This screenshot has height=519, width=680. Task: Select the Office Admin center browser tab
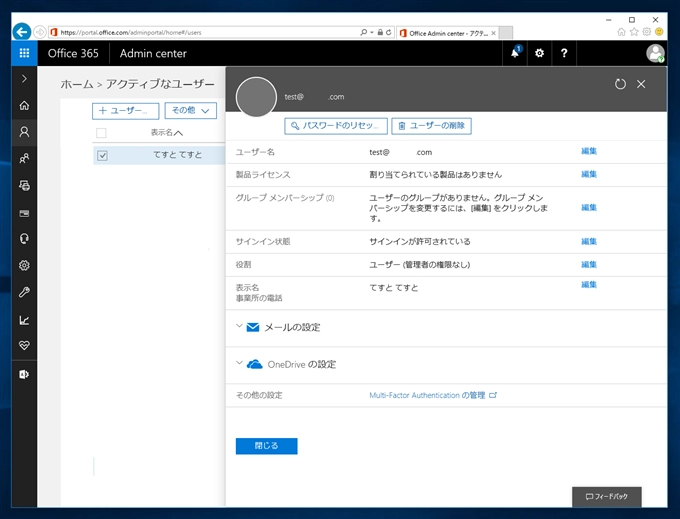click(x=447, y=33)
